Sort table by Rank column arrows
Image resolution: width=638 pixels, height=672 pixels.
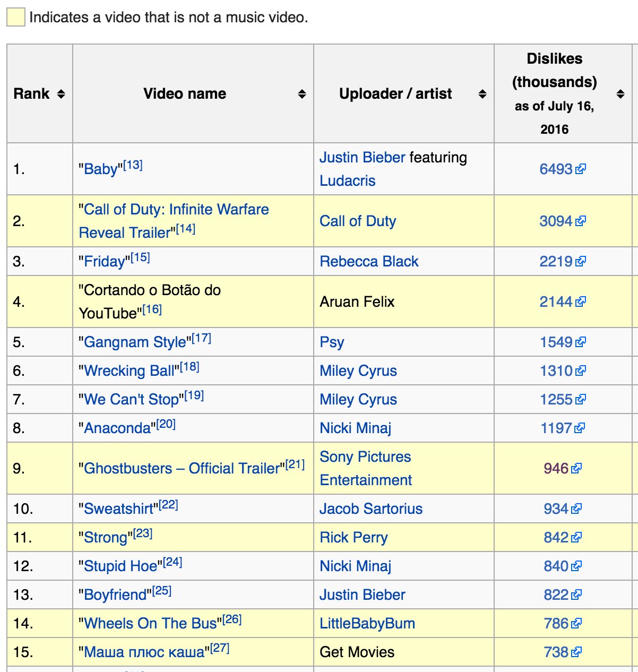coord(61,94)
